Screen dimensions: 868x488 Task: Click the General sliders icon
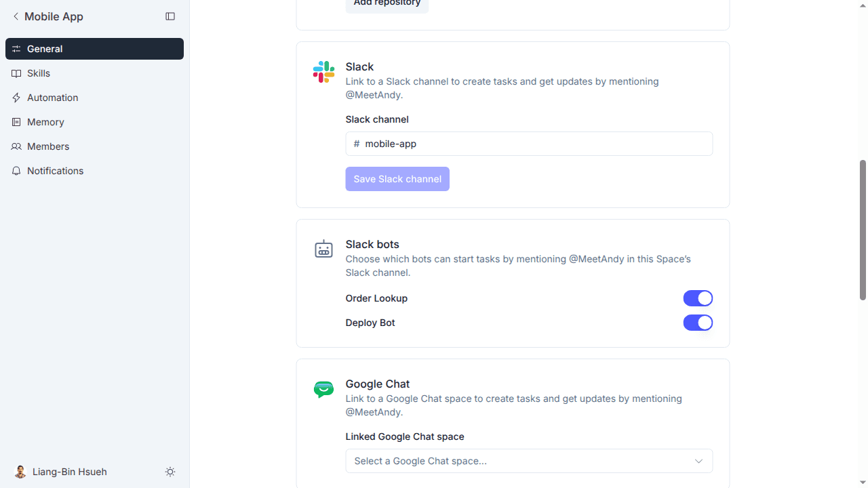pos(16,49)
